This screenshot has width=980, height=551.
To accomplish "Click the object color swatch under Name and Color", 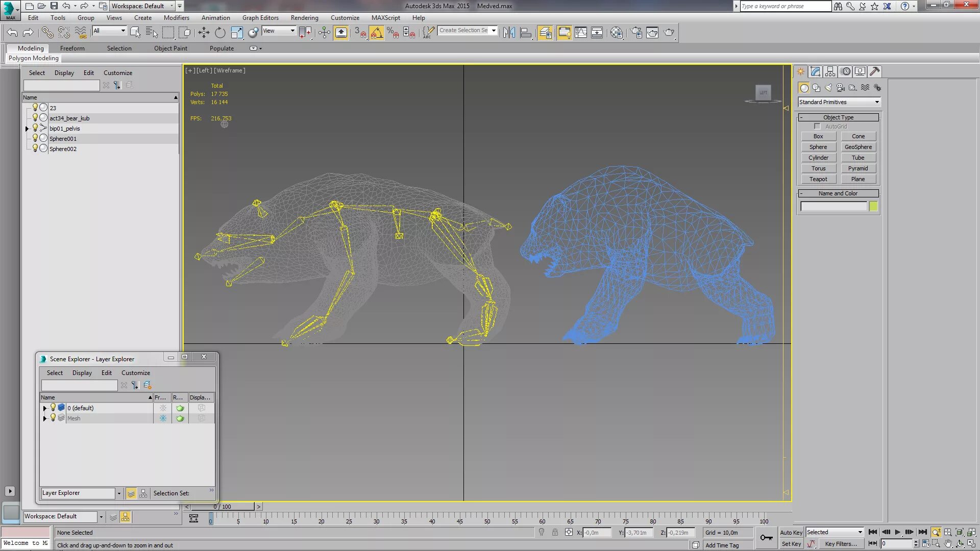I will pyautogui.click(x=873, y=206).
